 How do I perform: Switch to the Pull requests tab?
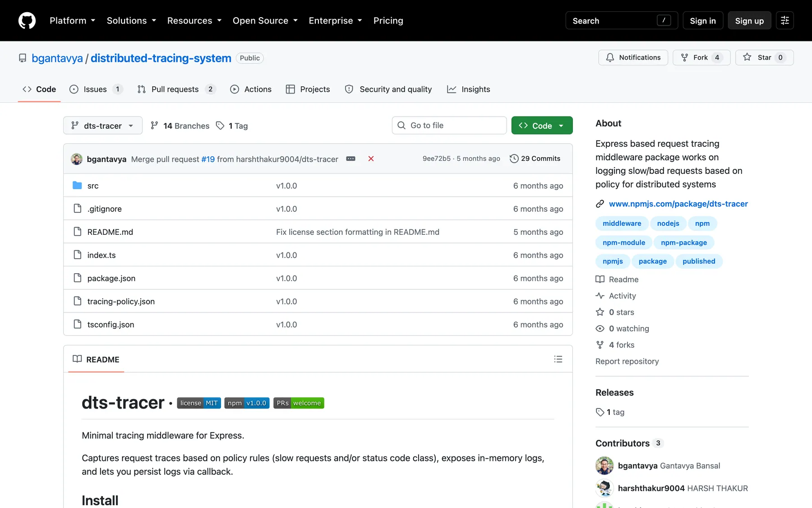coord(176,89)
